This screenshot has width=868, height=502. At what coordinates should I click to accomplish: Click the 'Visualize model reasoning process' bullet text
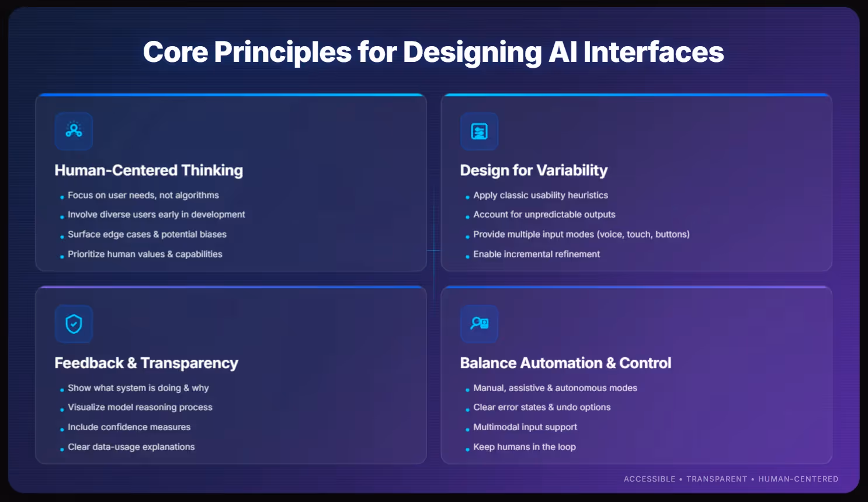coord(140,407)
